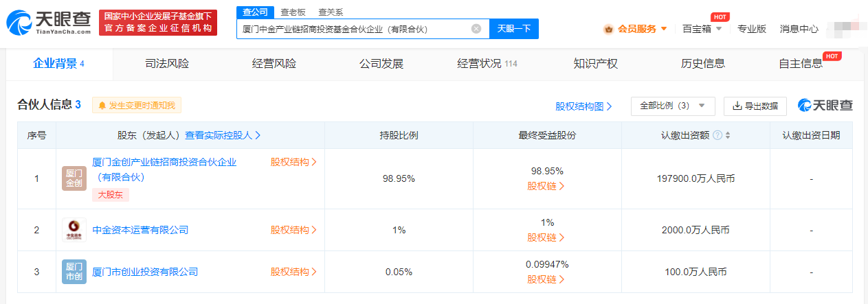Image resolution: width=868 pixels, height=304 pixels.
Task: Click the 厦门金创 shareholder logo
Action: click(74, 178)
